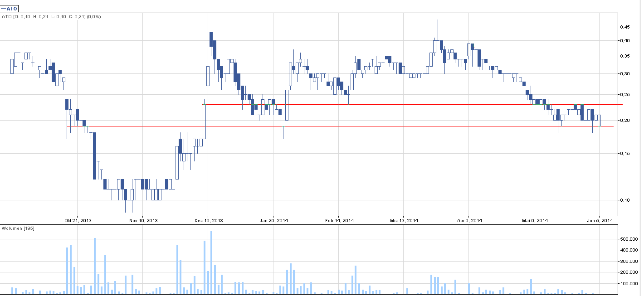
Task: Click the 500.000 volume axis label
Action: pos(629,239)
